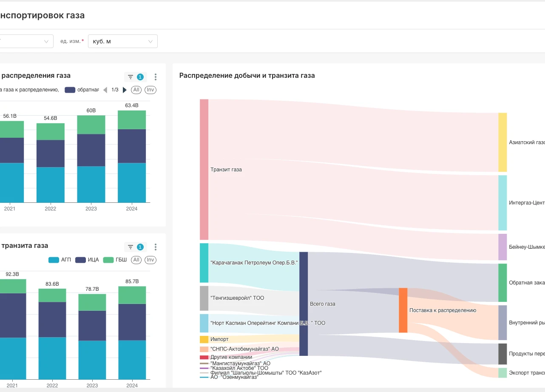The image size is (545, 392).
Task: Click "Распределение добычи и транзита газа" chart title
Action: pyautogui.click(x=247, y=76)
